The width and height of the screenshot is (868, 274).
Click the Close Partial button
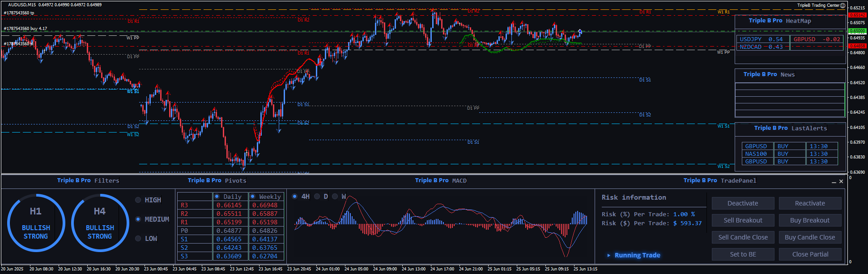810,254
